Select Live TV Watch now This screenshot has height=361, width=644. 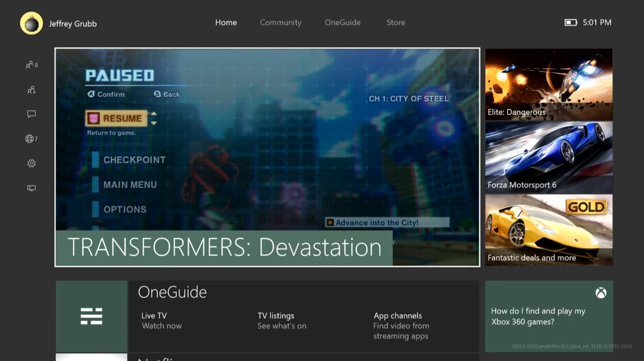point(162,321)
